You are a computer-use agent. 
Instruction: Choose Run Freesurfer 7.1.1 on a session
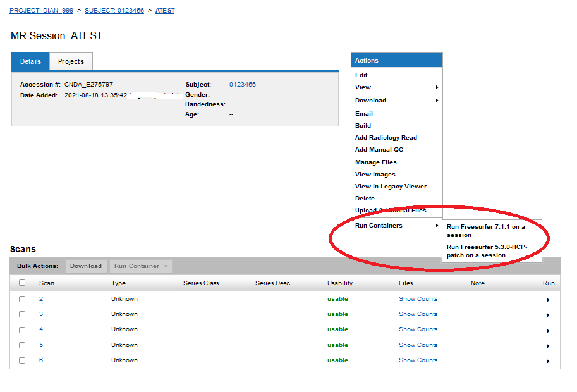pyautogui.click(x=485, y=231)
